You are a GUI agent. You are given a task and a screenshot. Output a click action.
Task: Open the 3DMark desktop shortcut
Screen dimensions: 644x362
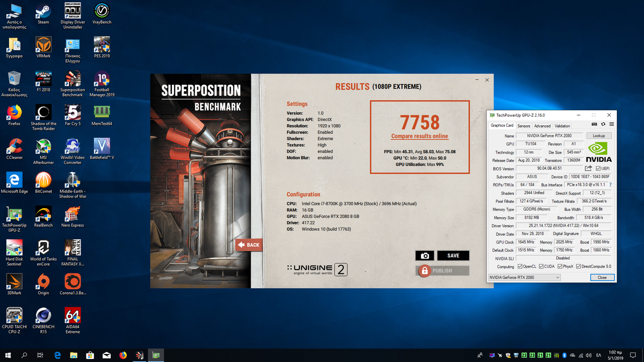[x=14, y=284]
